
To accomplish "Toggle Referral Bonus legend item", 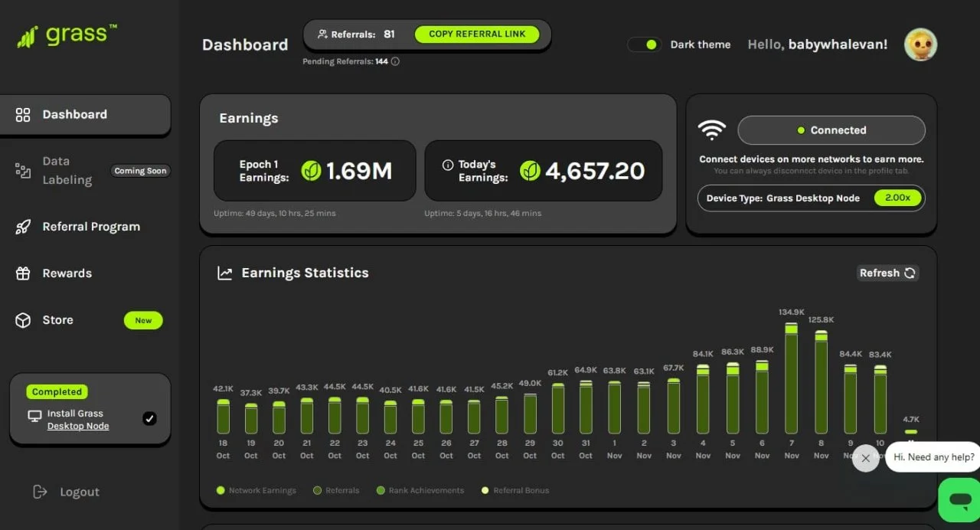I will coord(515,490).
